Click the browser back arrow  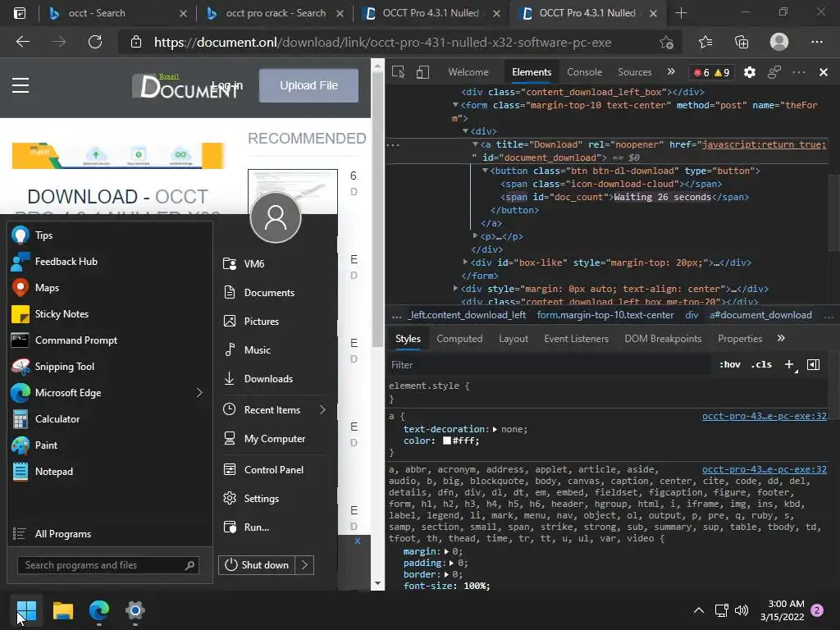[22, 42]
